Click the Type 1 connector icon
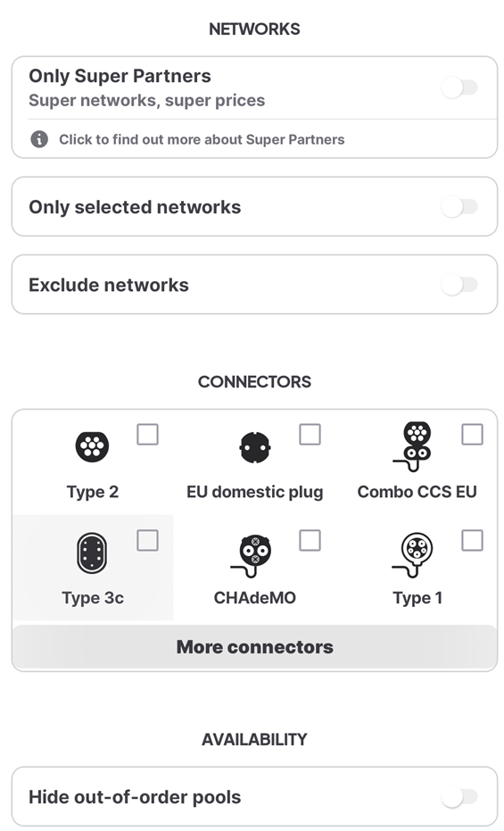Image resolution: width=504 pixels, height=831 pixels. click(x=414, y=555)
